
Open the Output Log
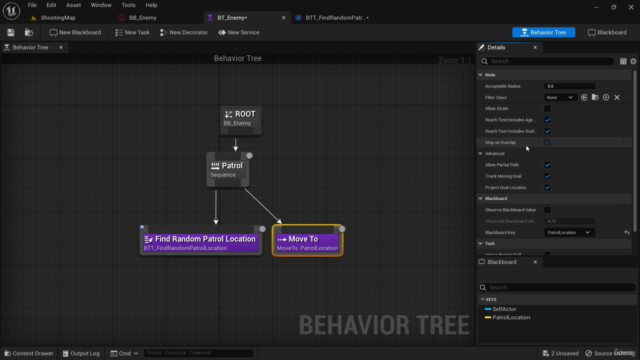[81, 353]
